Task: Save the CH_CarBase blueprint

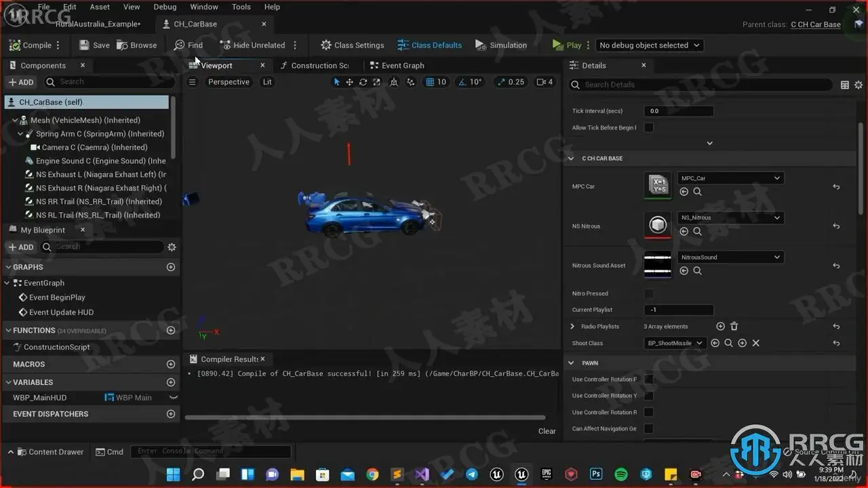Action: click(94, 45)
